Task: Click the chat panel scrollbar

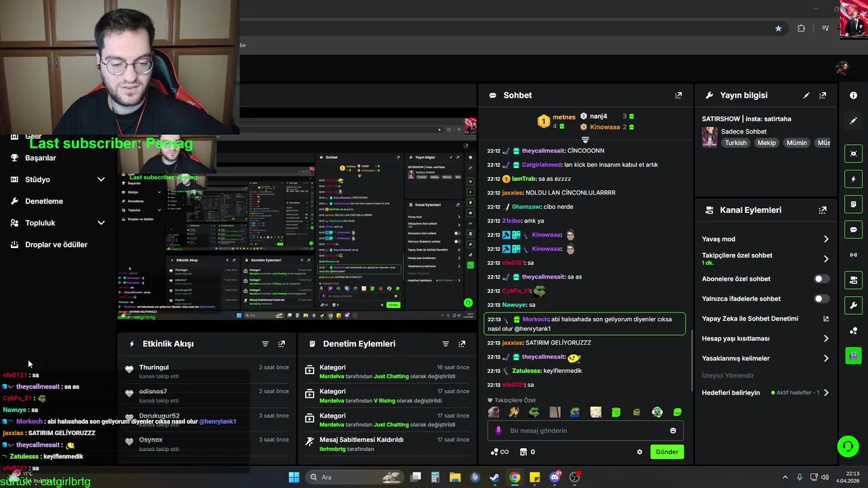Action: tap(691, 359)
